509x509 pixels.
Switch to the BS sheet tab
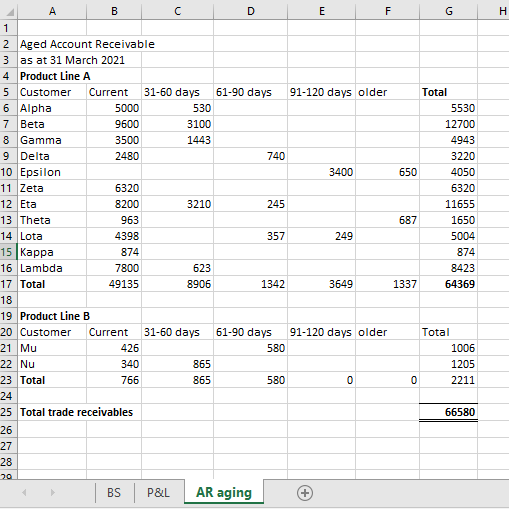click(114, 493)
